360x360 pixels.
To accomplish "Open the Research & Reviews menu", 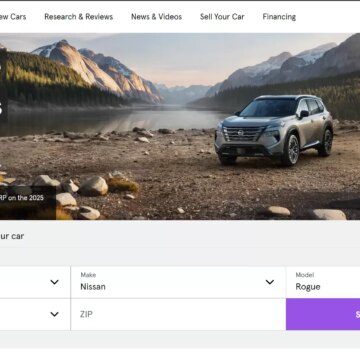I will click(x=79, y=17).
